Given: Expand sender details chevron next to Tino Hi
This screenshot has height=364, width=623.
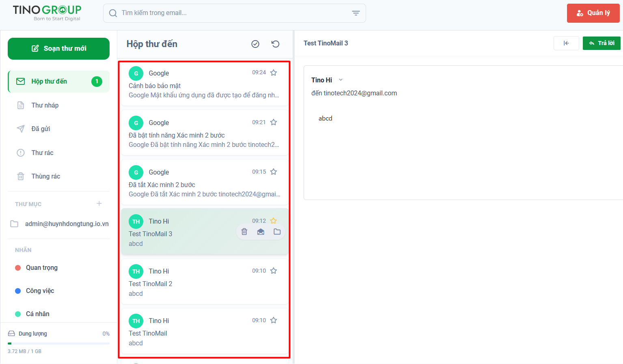Looking at the screenshot, I should click(341, 80).
